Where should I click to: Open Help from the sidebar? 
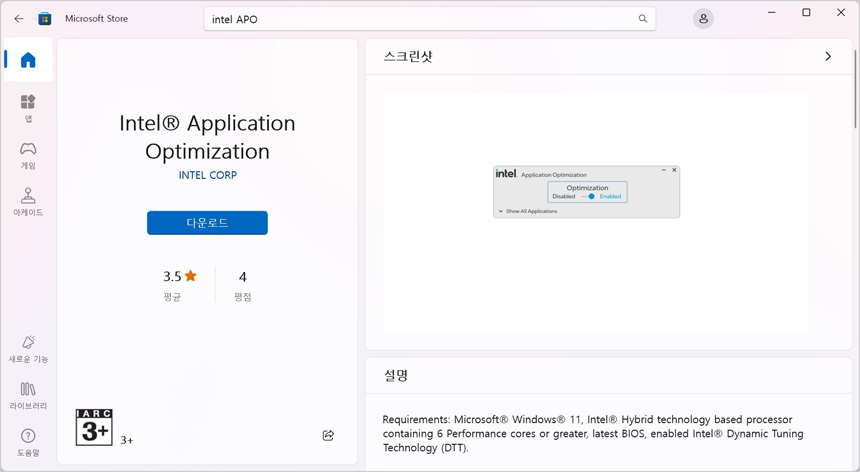[28, 442]
